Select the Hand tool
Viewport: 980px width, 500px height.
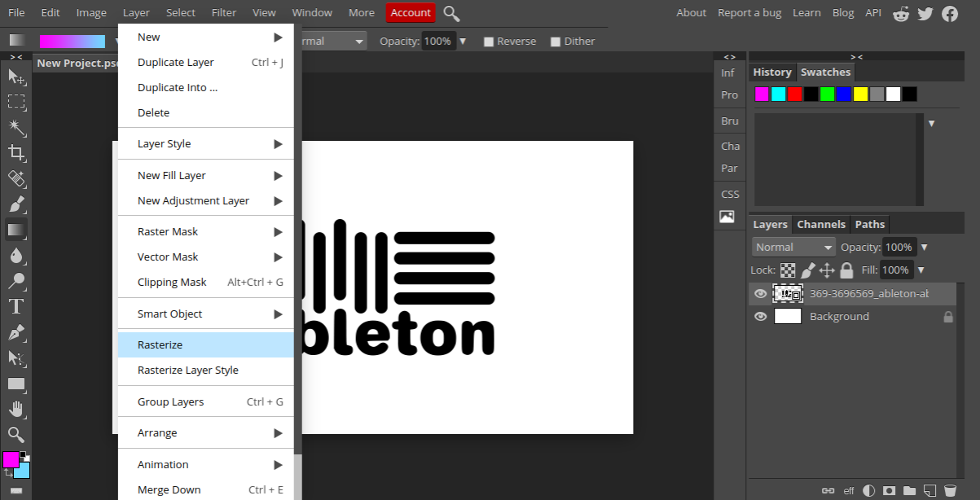click(x=16, y=409)
